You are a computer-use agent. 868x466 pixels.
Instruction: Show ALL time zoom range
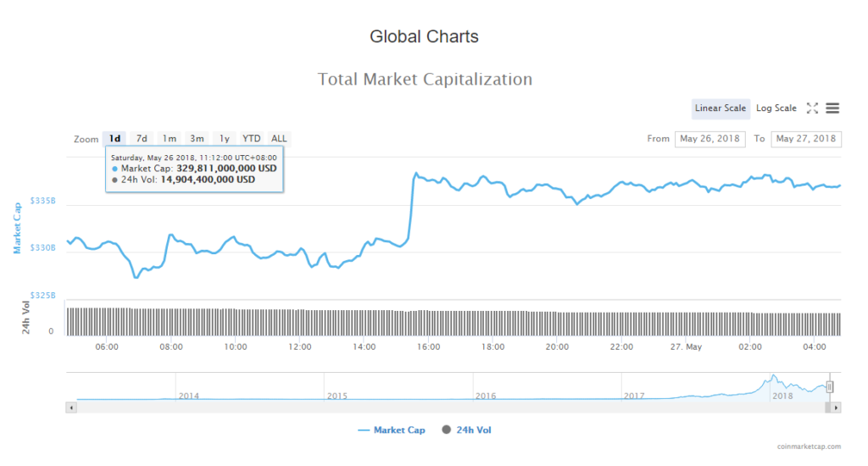(279, 139)
